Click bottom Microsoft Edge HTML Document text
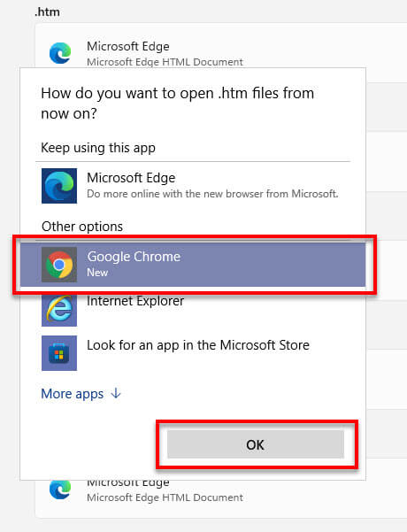 [165, 497]
